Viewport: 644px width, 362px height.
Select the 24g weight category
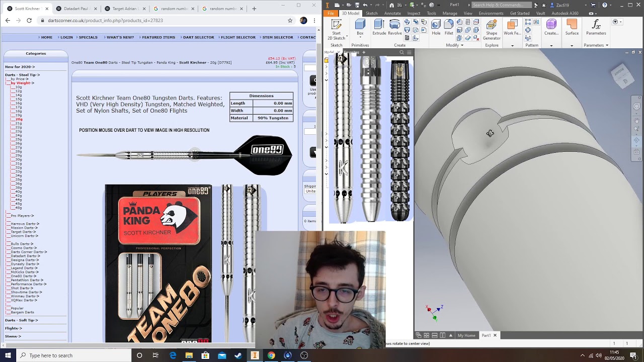click(x=18, y=135)
